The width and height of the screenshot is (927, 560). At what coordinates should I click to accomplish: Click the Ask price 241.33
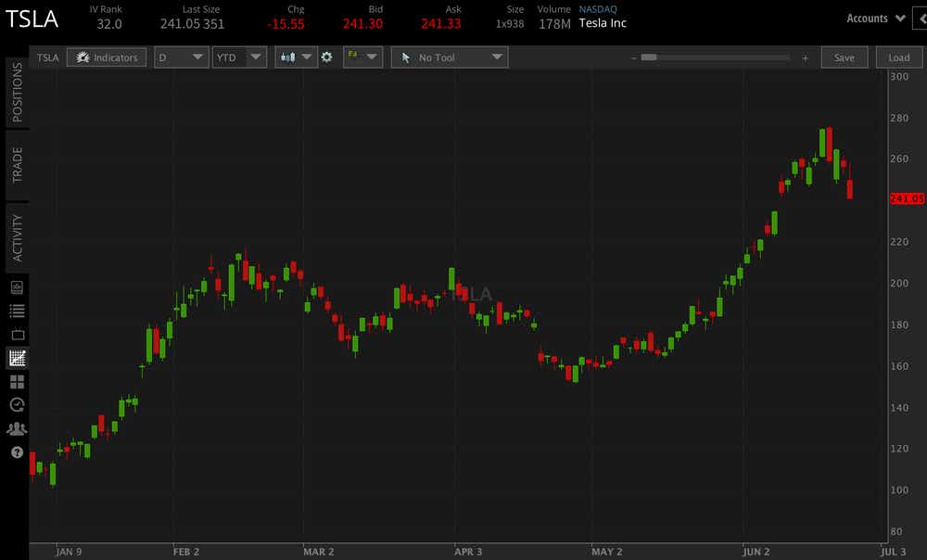(440, 24)
